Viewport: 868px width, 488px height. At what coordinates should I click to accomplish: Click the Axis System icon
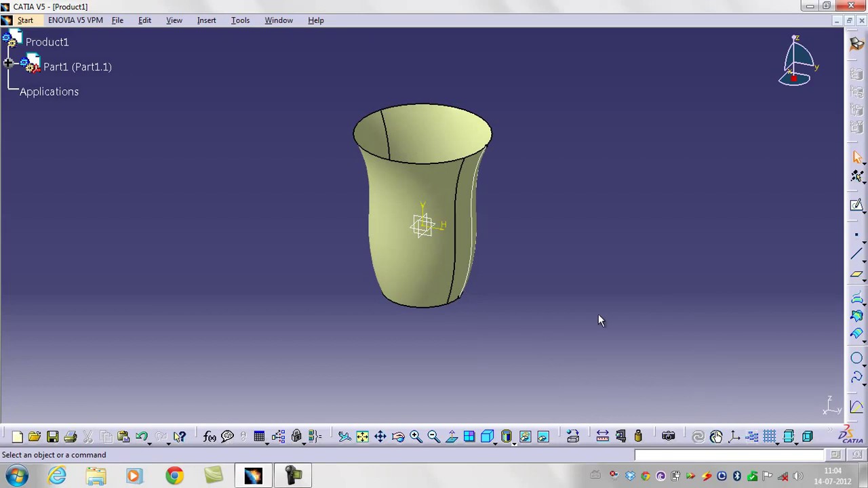tap(734, 437)
